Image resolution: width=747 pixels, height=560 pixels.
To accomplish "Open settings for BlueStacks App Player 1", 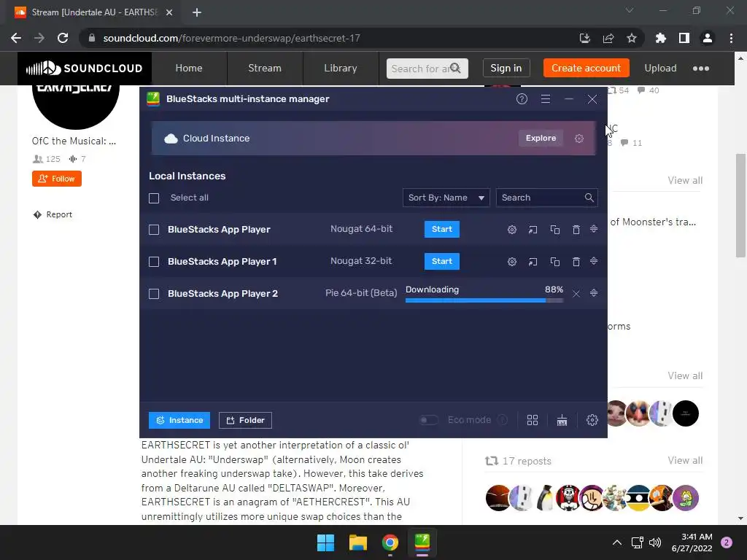I will (511, 262).
